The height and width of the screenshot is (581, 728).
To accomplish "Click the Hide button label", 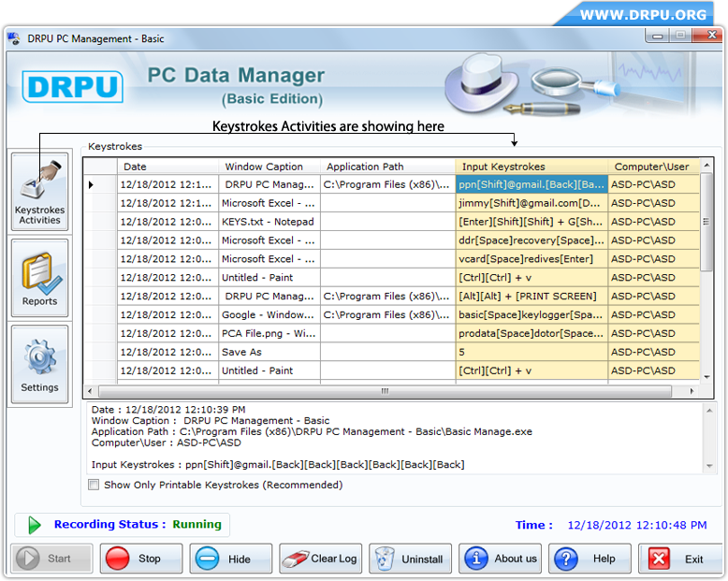I will coord(240,559).
